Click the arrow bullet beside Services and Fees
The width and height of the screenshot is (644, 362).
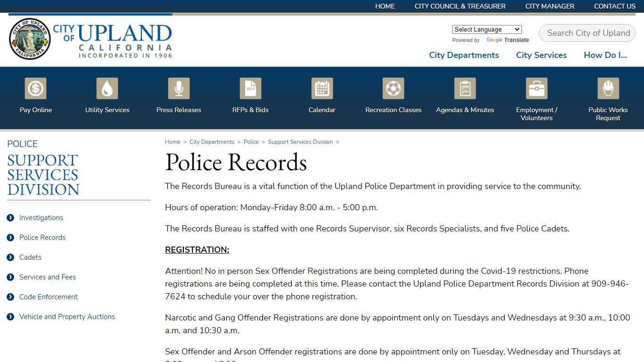pos(10,277)
